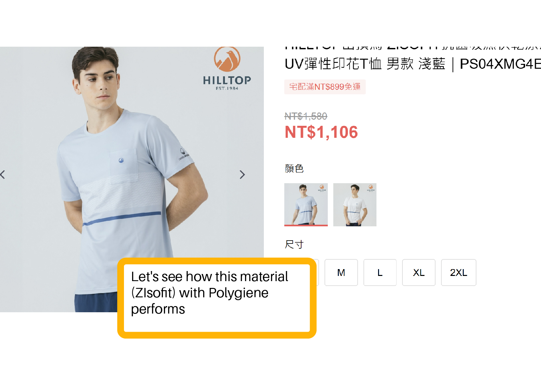Select the light blue color thumbnail
The width and height of the screenshot is (541, 392).
(x=306, y=205)
